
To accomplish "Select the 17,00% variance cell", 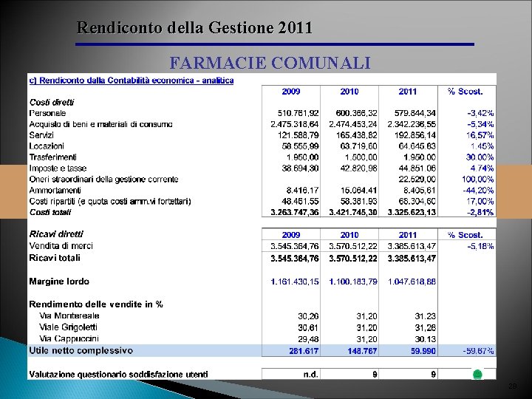I will click(x=480, y=202).
